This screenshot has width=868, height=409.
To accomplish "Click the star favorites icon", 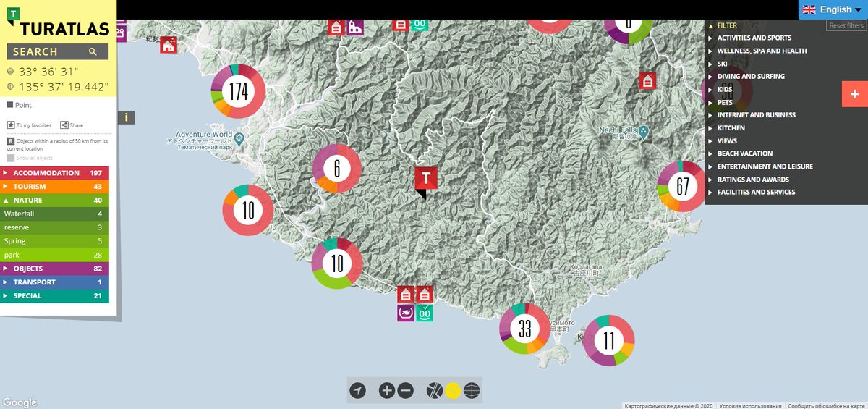I will [x=11, y=125].
